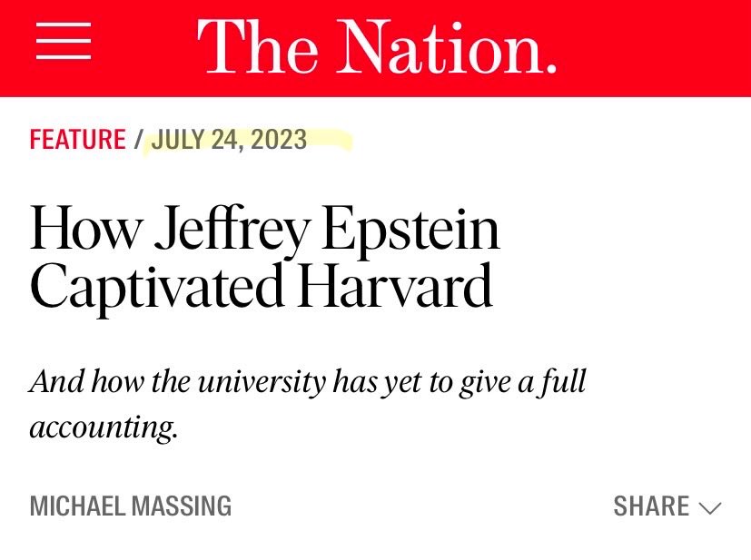Open the hamburger navigation menu
This screenshot has width=751, height=560.
[64, 42]
